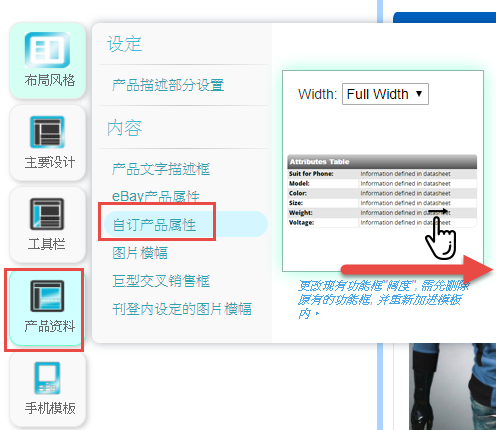Click the Attributes Table header bar
Screen dimensions: 496x430
[382, 162]
